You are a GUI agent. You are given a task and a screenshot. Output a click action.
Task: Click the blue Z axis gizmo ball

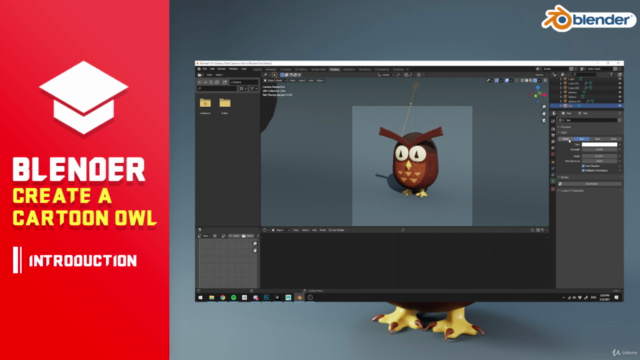point(538,87)
